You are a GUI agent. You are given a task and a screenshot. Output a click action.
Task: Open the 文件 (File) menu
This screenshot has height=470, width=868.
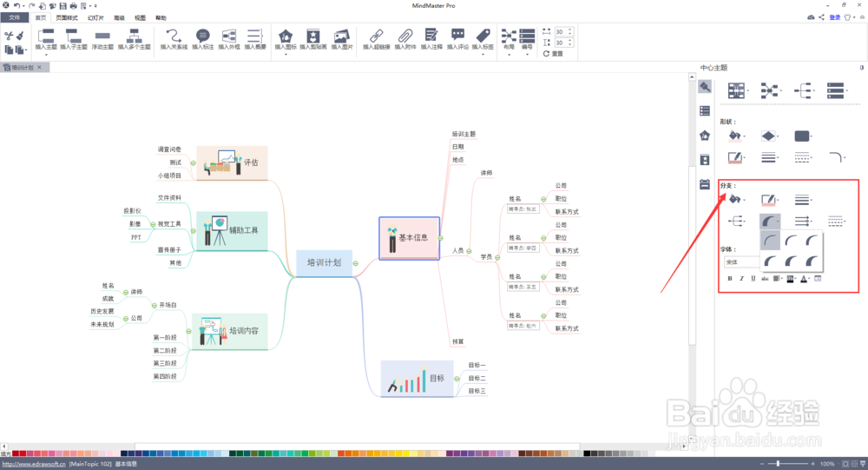pyautogui.click(x=15, y=17)
